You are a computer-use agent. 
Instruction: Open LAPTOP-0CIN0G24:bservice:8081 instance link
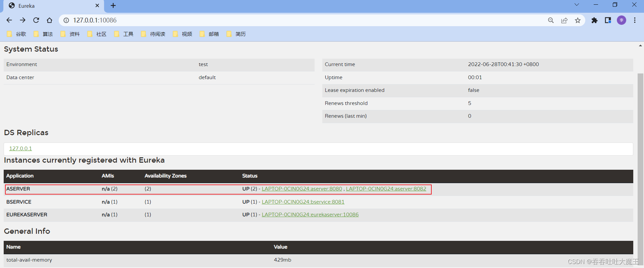[x=303, y=202]
